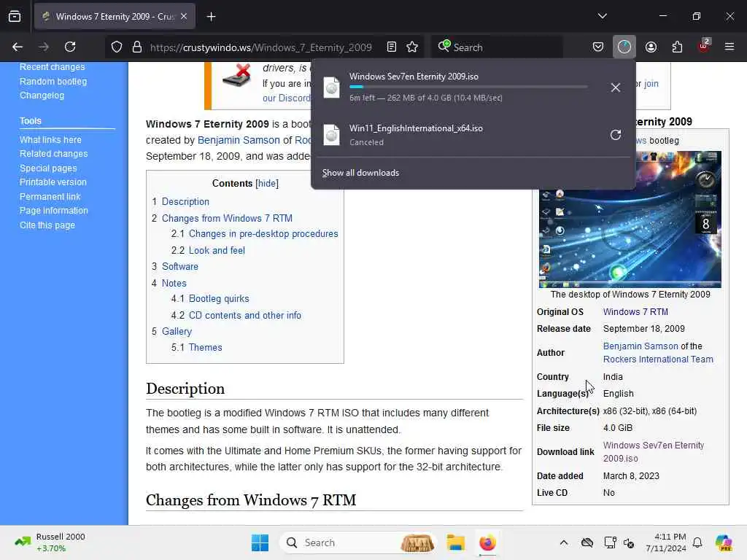Click the browser Search box
747x560 pixels.
tap(498, 47)
